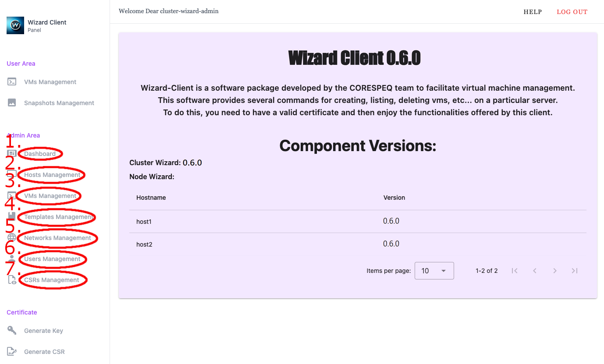Click the Hostname column header
The image size is (604, 364).
click(x=151, y=198)
